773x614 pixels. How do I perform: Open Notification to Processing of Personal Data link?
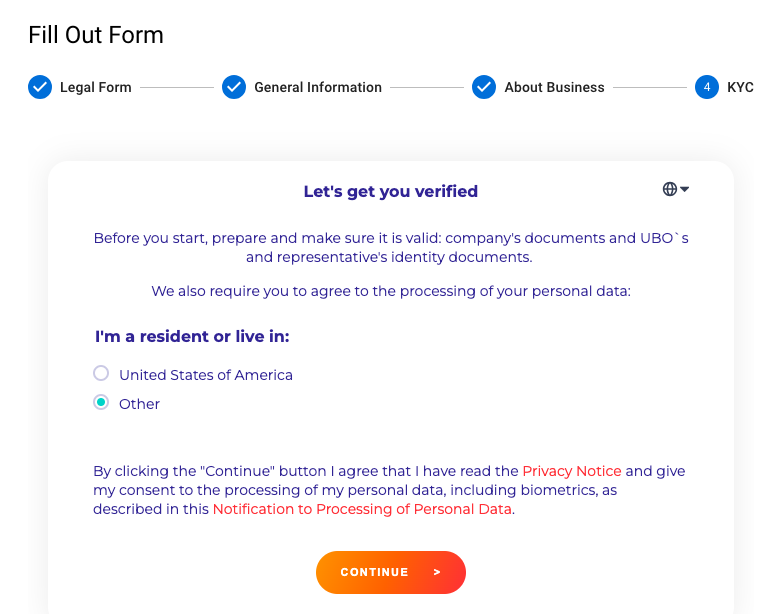click(x=362, y=509)
